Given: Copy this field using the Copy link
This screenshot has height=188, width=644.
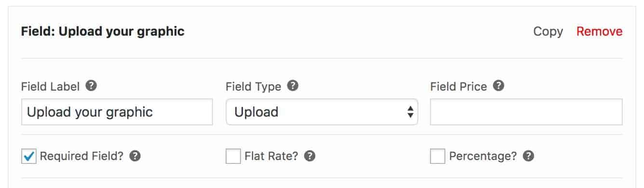Looking at the screenshot, I should (548, 32).
